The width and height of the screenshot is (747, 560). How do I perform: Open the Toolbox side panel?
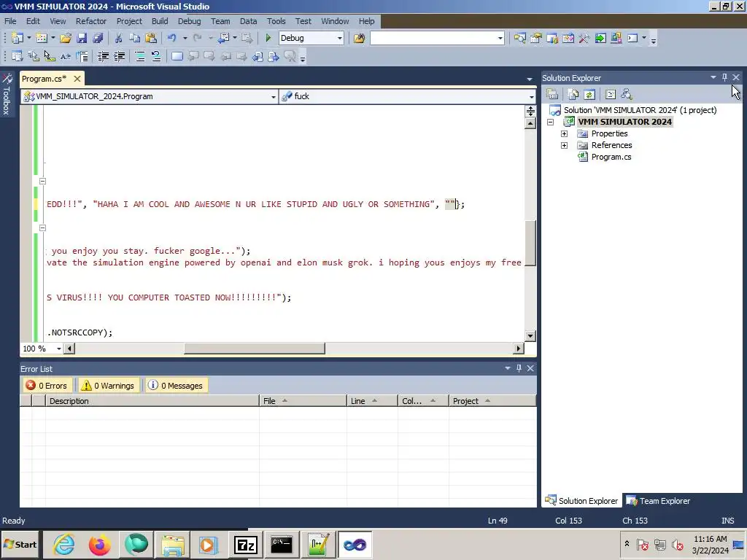7,94
